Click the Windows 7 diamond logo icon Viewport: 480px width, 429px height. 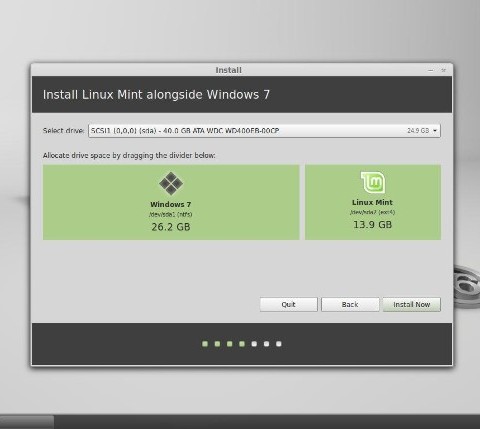pos(171,183)
